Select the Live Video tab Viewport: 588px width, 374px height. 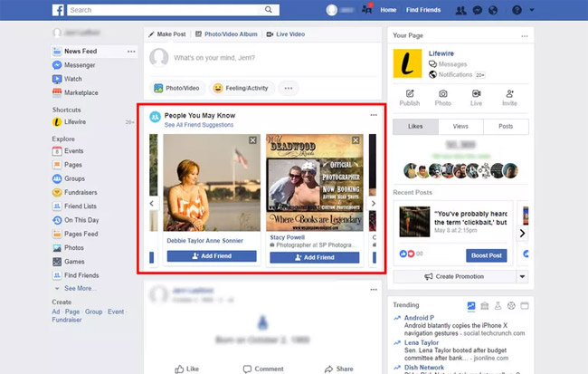click(286, 34)
